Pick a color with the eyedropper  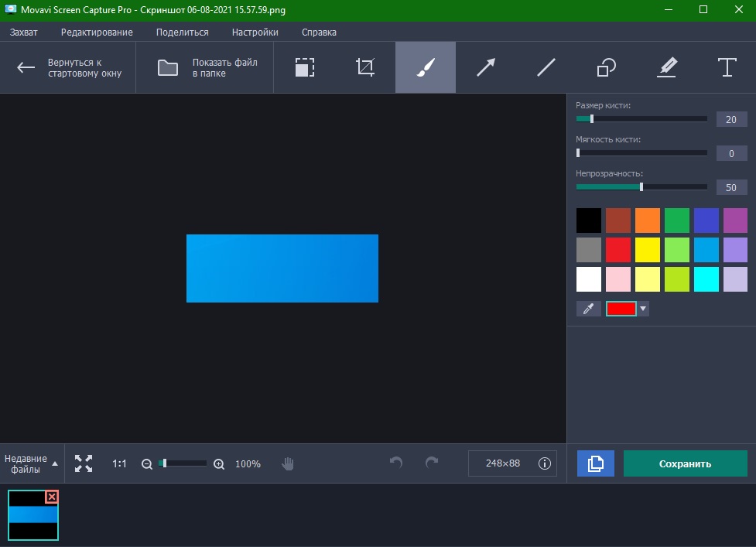588,309
